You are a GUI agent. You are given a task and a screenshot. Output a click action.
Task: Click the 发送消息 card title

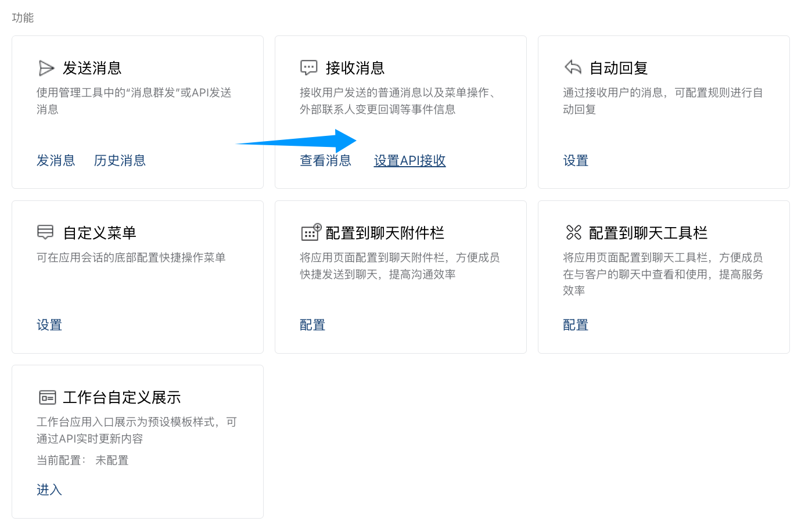92,68
